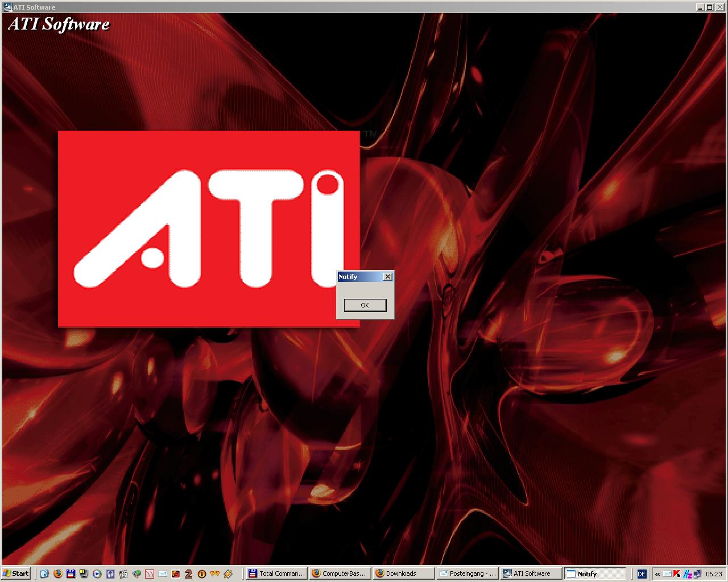
Task: Launch Internet Explorer from quick launch
Action: click(x=44, y=574)
